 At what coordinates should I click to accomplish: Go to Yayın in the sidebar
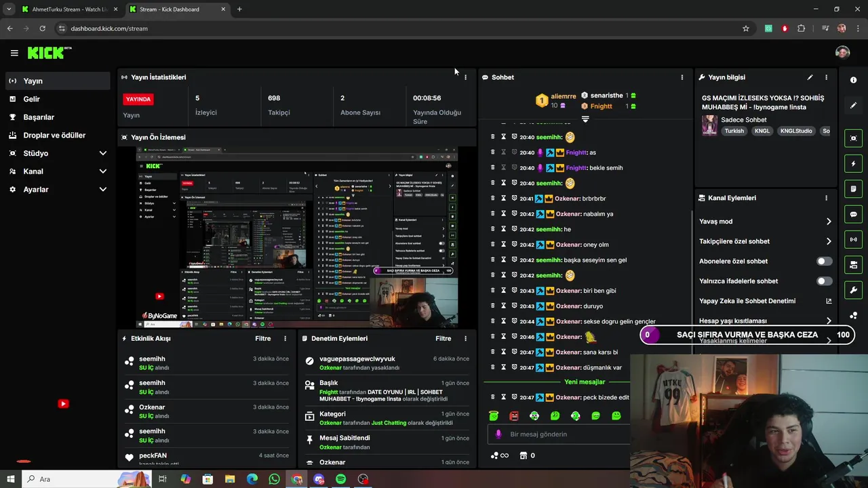(x=58, y=81)
